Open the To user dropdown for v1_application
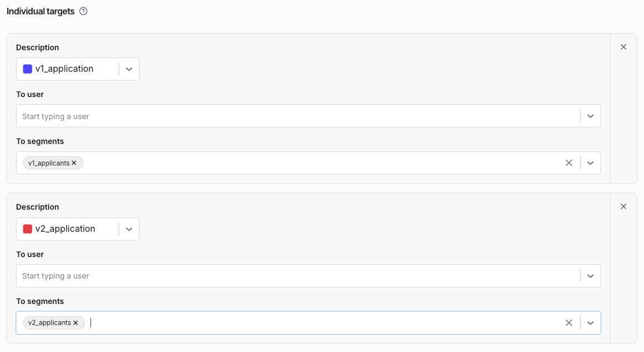 point(590,115)
